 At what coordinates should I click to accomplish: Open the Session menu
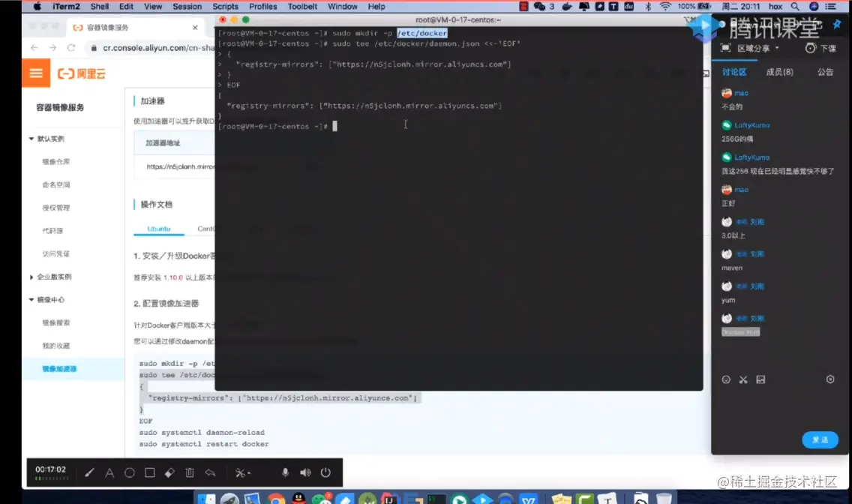187,7
